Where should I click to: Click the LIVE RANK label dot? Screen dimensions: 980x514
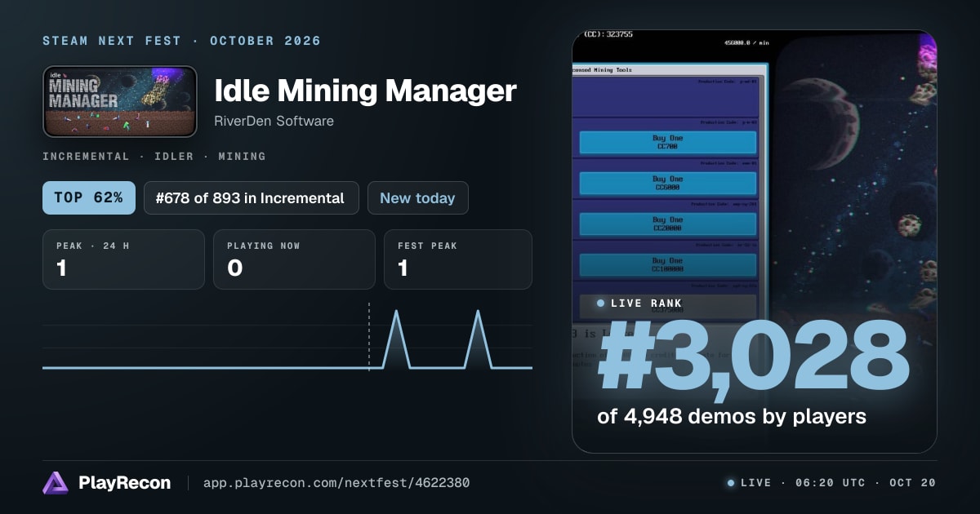601,304
